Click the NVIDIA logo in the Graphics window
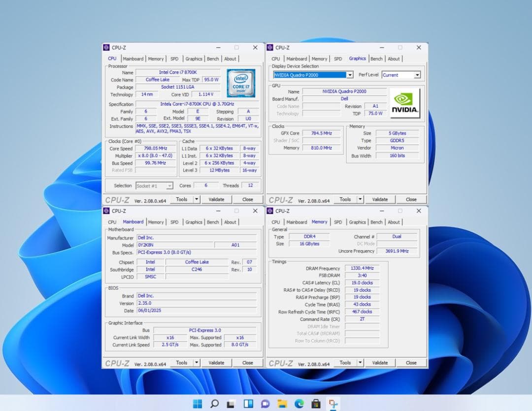Screen dimensions: 532x411 (405, 102)
